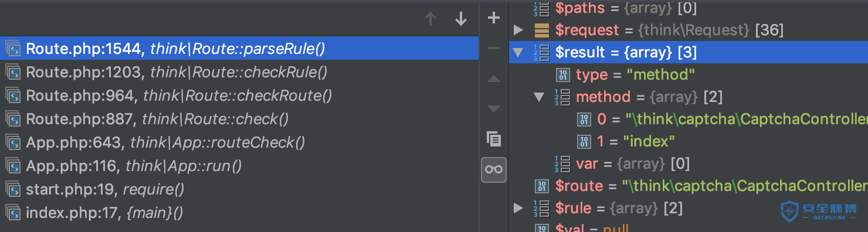Click the move watch up arrow icon
This screenshot has width=868, height=232.
494,79
